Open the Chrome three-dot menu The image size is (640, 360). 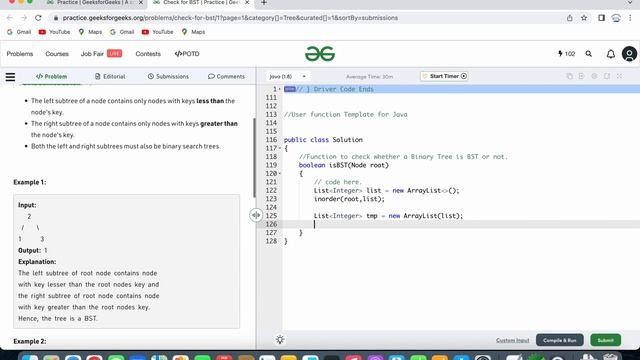pyautogui.click(x=630, y=18)
